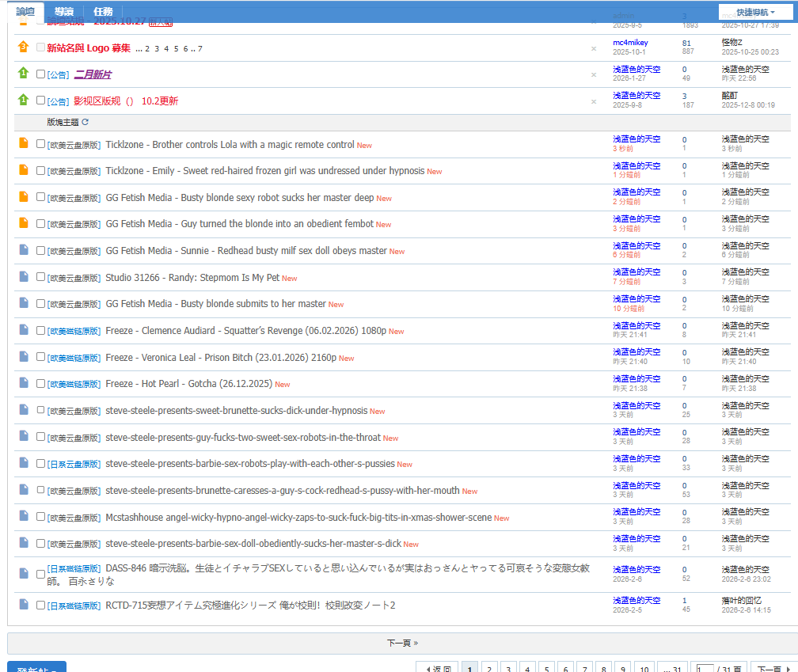Viewport: 798px width, 672px height.
Task: Click the page number input field
Action: click(705, 669)
